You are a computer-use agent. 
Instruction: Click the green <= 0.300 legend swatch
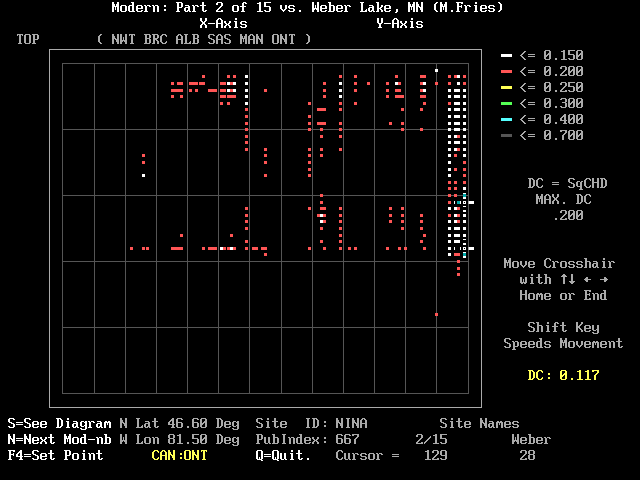coord(506,103)
